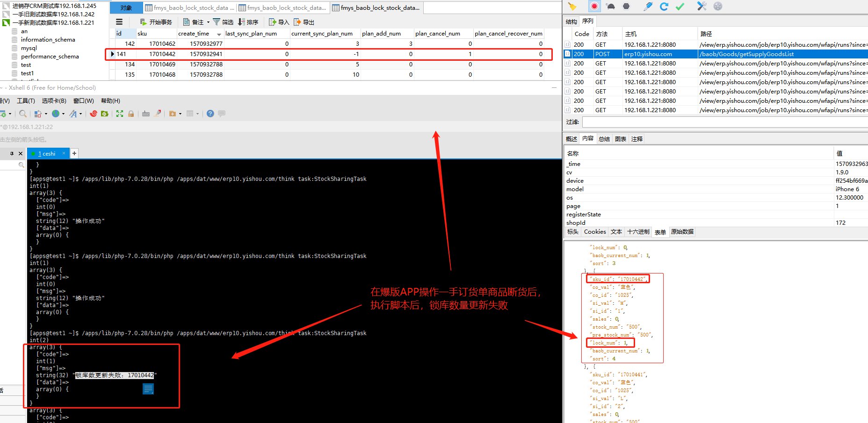Open the 原始数据 raw data sub-tab
The height and width of the screenshot is (423, 868).
[x=682, y=232]
